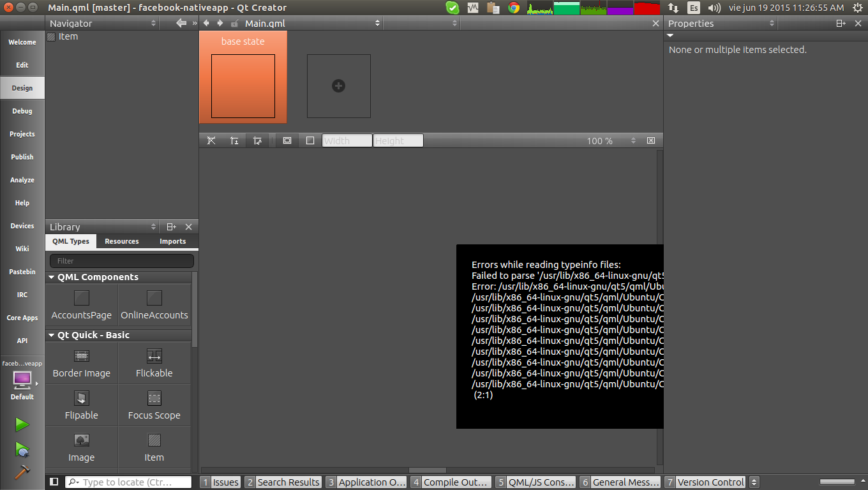Open the Imports tab in Library
This screenshot has height=490, width=868.
click(172, 241)
